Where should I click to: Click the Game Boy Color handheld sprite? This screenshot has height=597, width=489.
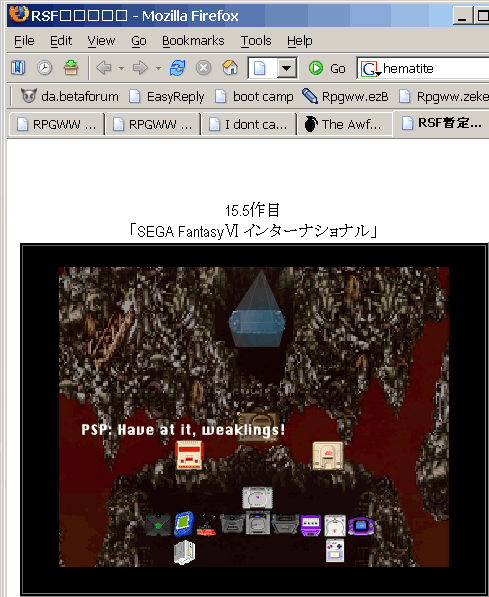pyautogui.click(x=335, y=551)
